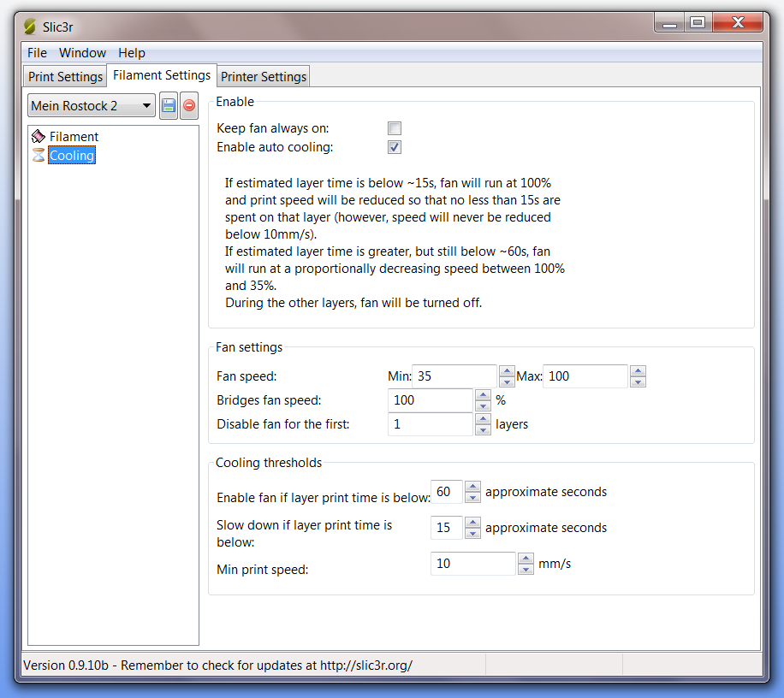The width and height of the screenshot is (784, 698).
Task: Increase Bridges fan speed value
Action: tap(483, 394)
